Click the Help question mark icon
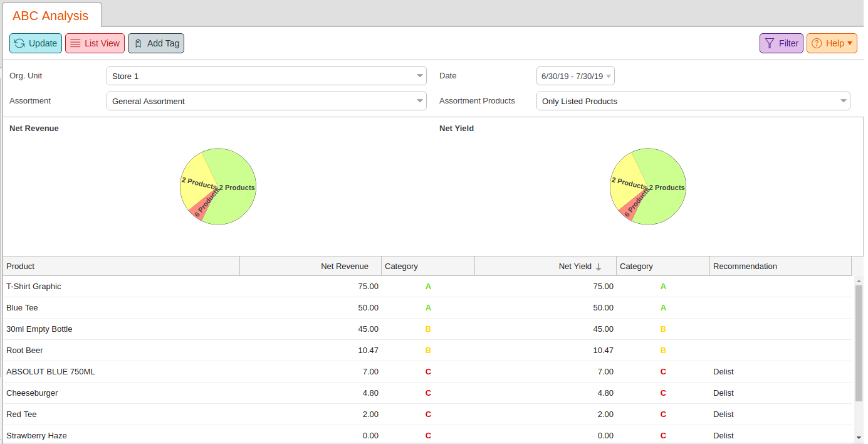This screenshot has width=868, height=444. point(817,43)
